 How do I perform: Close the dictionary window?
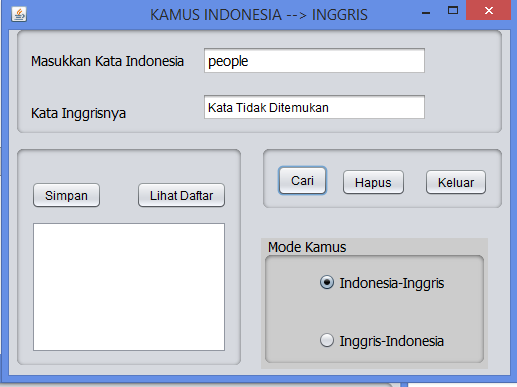[489, 11]
